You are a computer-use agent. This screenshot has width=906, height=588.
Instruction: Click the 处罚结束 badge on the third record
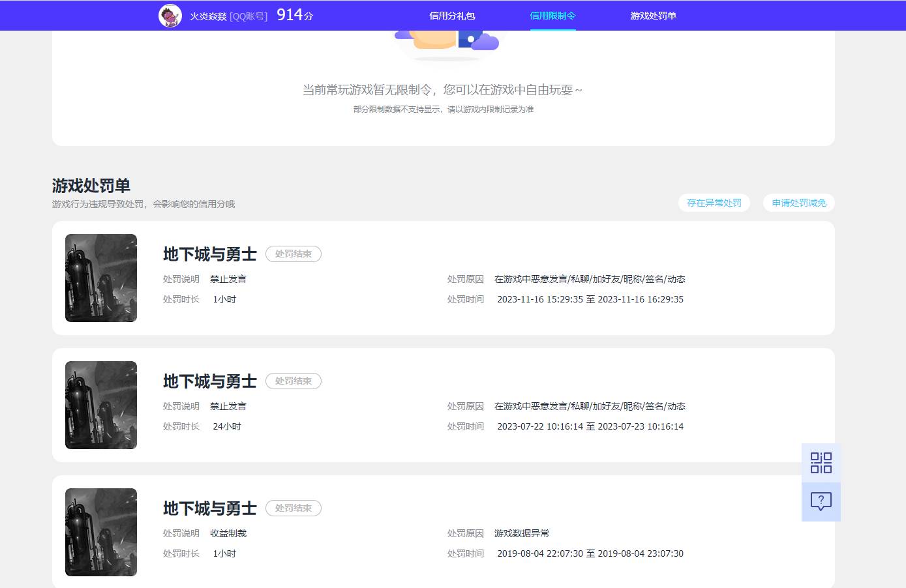[293, 508]
